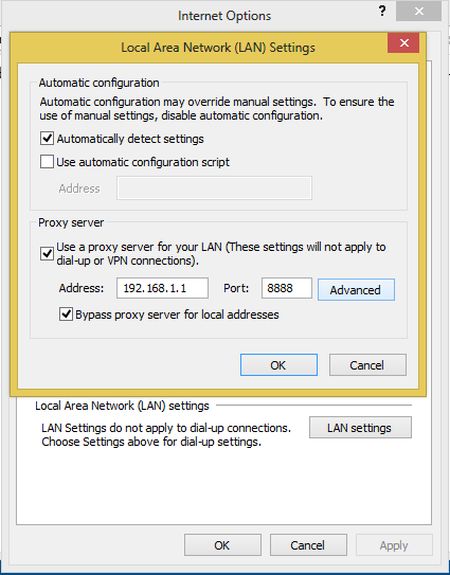450x575 pixels.
Task: Enable Use automatic configuration script checkbox
Action: pyautogui.click(x=47, y=162)
